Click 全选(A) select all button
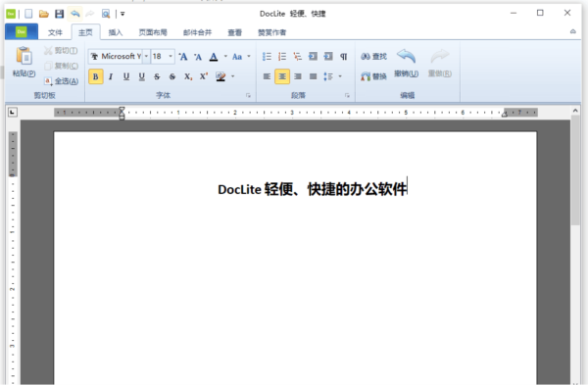The image size is (588, 385). pyautogui.click(x=61, y=81)
